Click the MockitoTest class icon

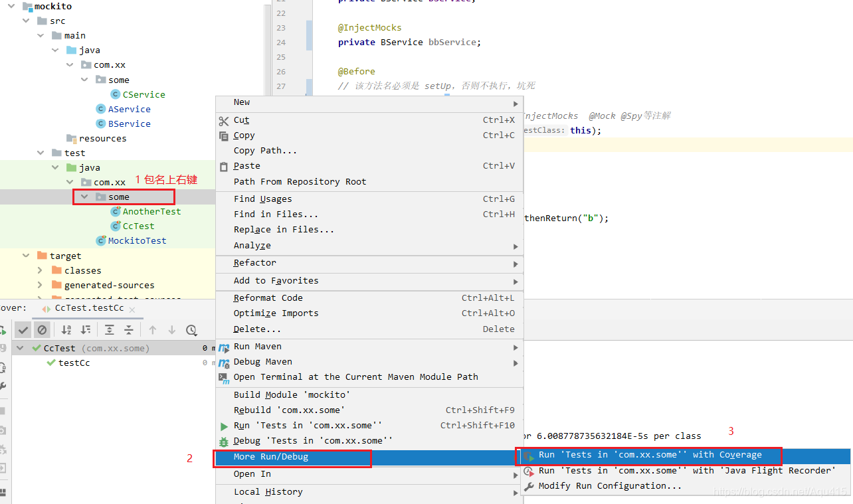point(101,240)
